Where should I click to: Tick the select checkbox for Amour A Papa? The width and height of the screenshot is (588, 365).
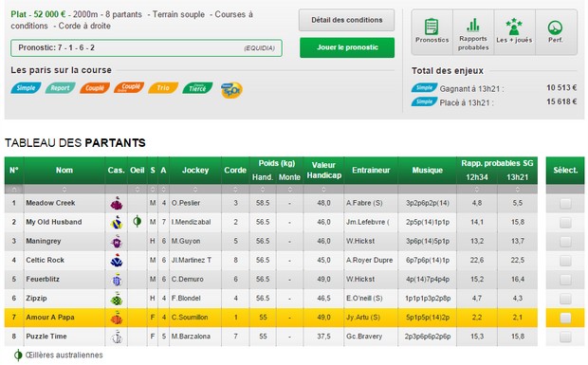point(565,318)
